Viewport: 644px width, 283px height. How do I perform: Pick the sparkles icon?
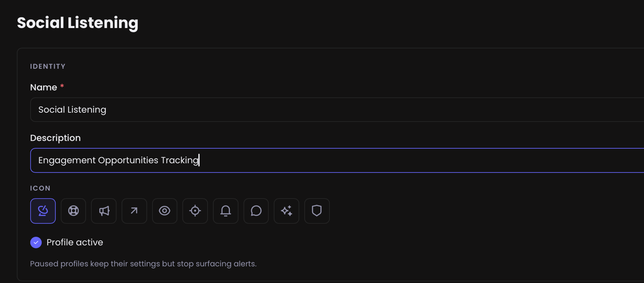286,211
